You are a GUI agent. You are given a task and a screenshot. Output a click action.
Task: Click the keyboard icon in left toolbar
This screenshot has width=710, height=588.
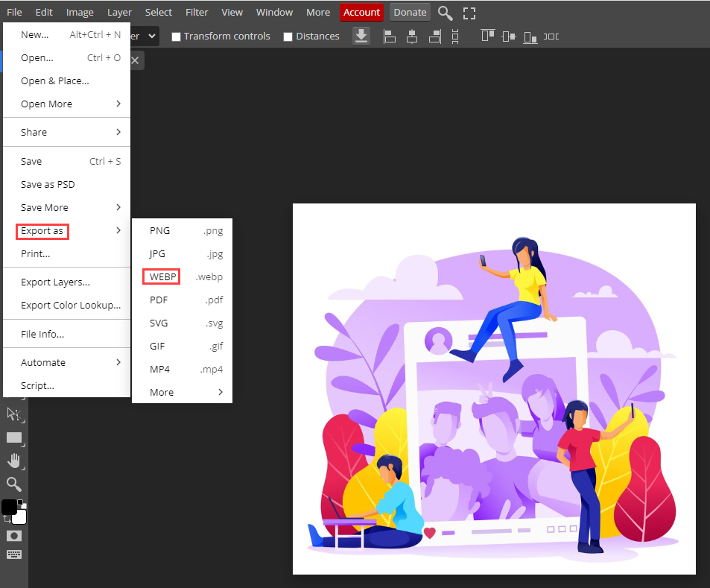pos(14,554)
